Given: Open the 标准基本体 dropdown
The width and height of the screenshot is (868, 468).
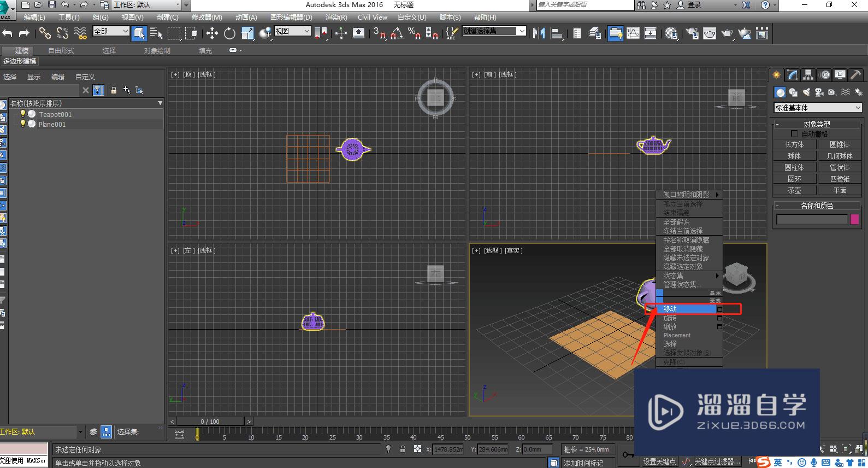Looking at the screenshot, I should [818, 108].
